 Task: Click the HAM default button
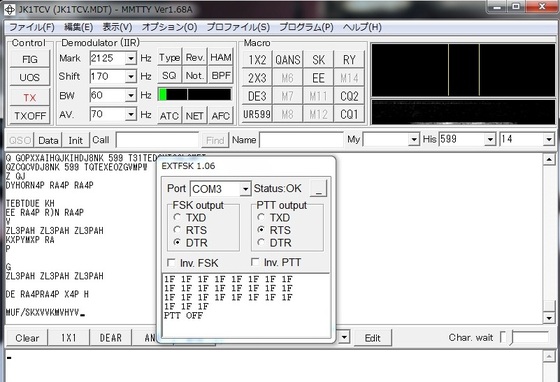(x=220, y=57)
